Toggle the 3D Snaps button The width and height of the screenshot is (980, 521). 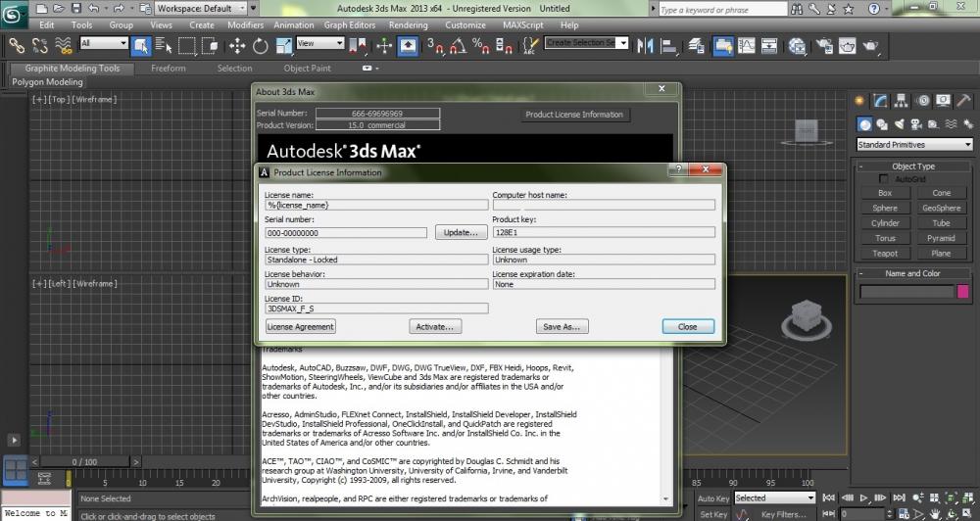(x=435, y=46)
